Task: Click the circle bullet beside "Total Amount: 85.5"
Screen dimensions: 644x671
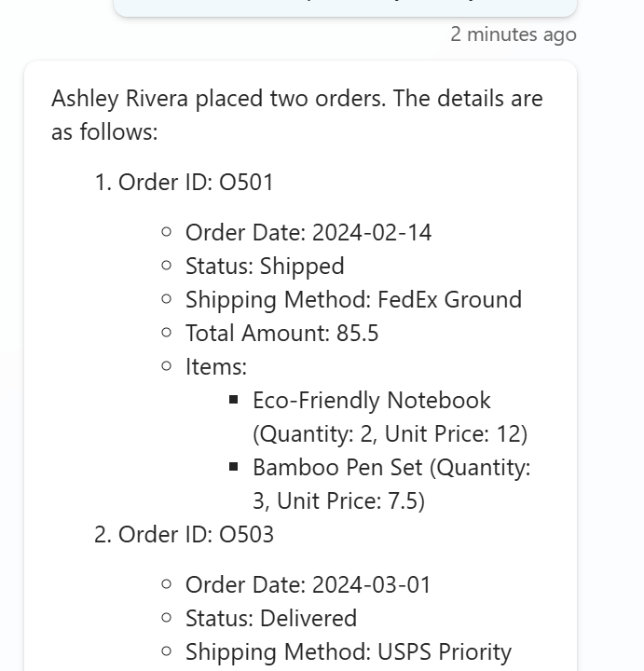Action: click(x=166, y=333)
